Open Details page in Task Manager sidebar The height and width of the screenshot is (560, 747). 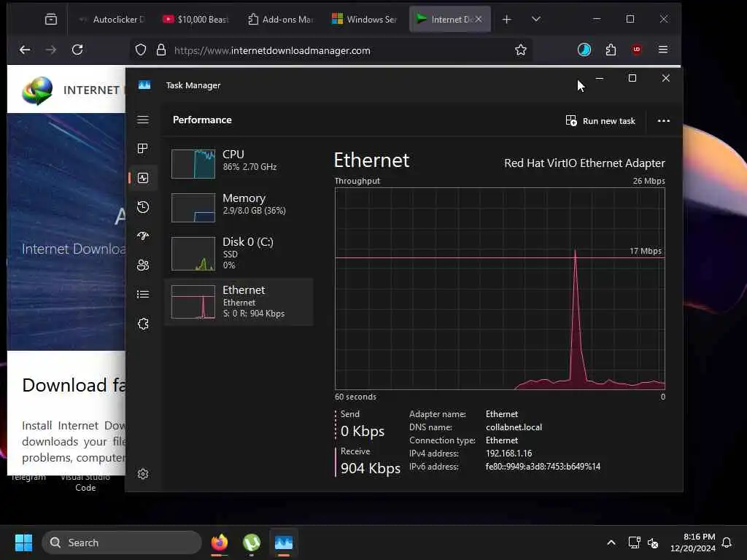143,295
